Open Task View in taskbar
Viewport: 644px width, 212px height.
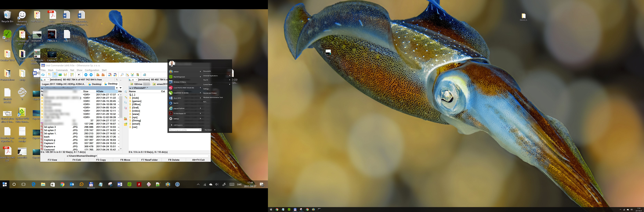(24, 184)
